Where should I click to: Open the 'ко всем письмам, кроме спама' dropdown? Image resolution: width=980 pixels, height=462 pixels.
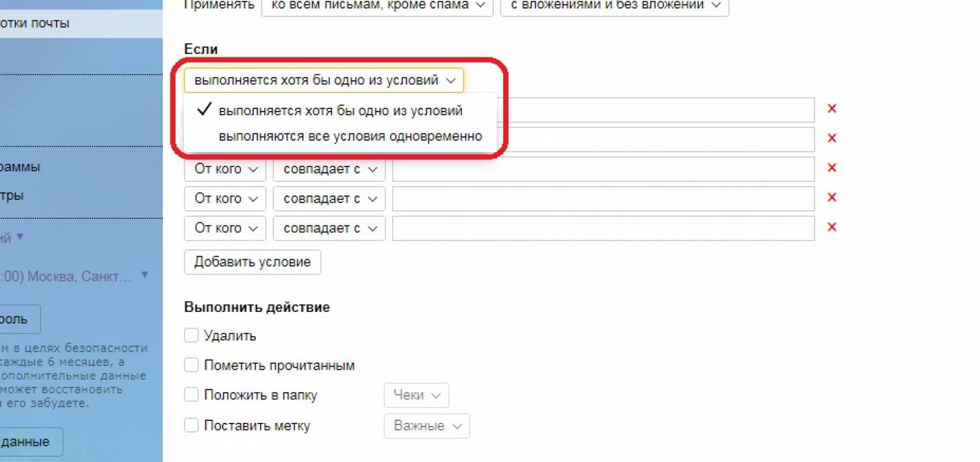click(377, 6)
